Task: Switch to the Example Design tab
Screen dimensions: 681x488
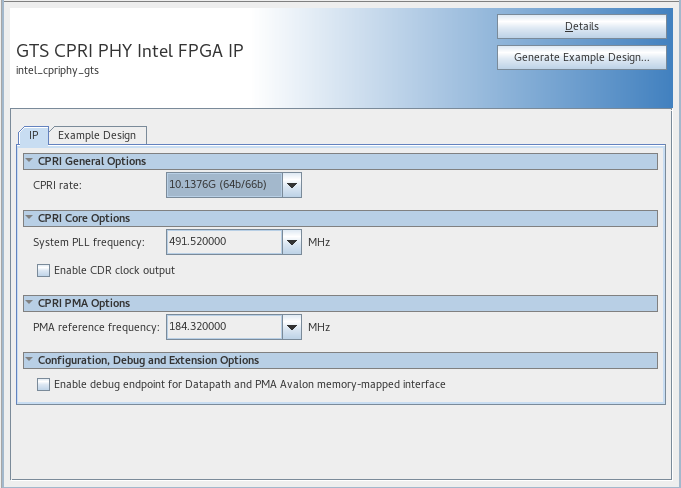Action: pyautogui.click(x=99, y=135)
